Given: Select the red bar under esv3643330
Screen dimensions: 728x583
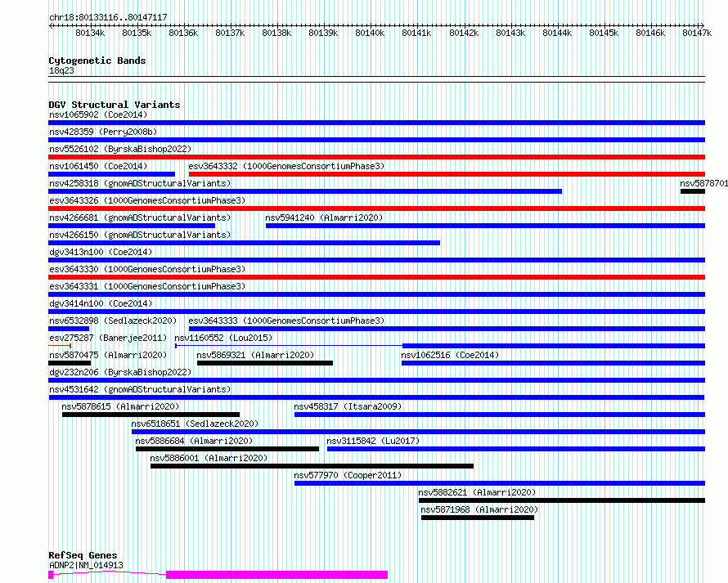Looking at the screenshot, I should [x=376, y=277].
